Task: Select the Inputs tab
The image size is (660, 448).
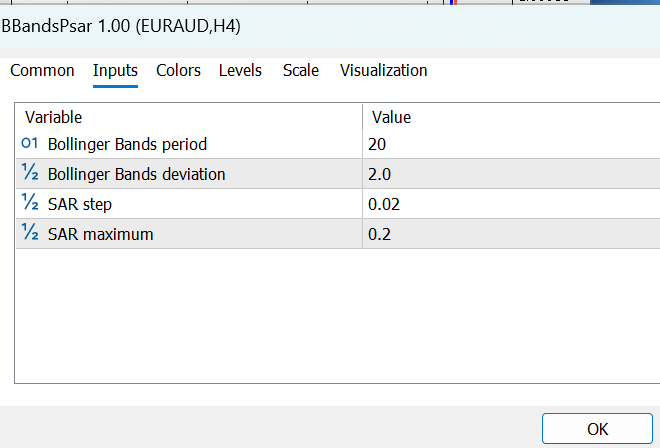Action: pos(115,70)
